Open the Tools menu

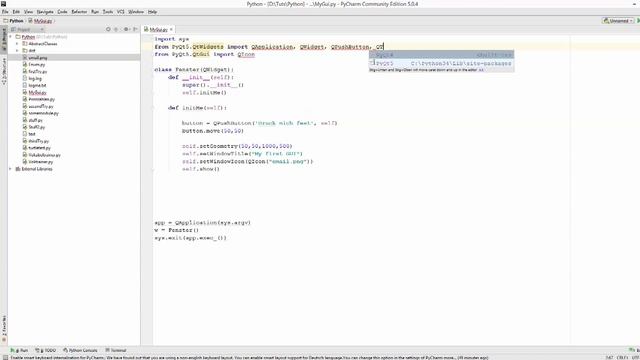tap(108, 12)
